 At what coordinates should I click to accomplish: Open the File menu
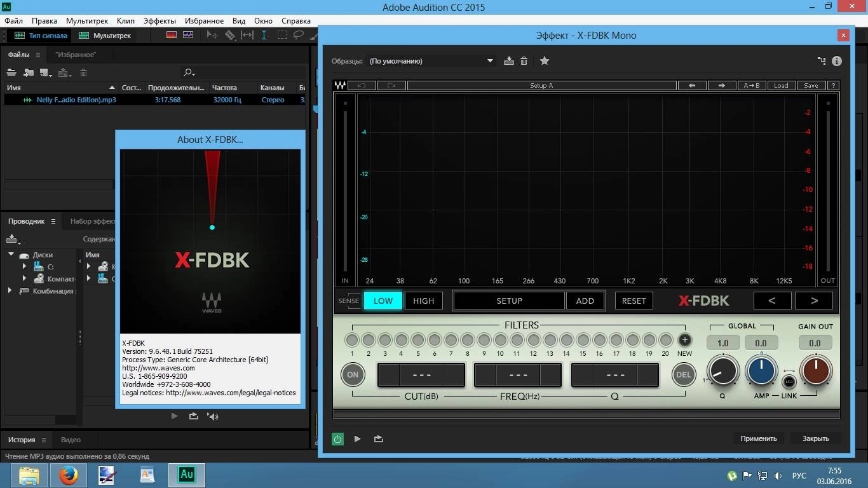pos(13,21)
